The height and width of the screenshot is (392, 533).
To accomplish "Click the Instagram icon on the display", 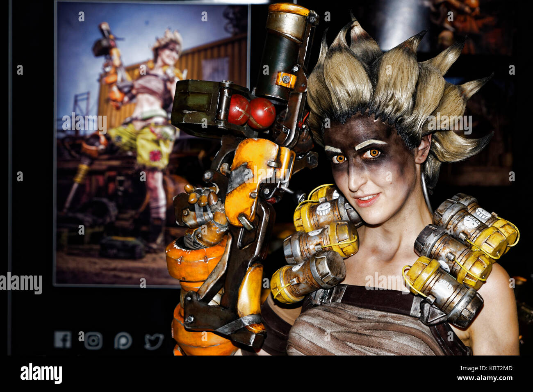I will click(x=93, y=340).
